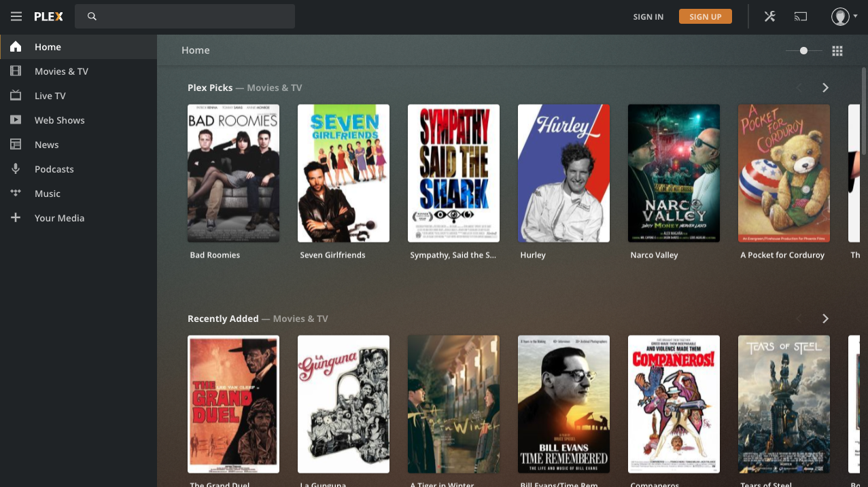Click the Home house icon in sidebar
Viewport: 868px width, 487px height.
(16, 47)
